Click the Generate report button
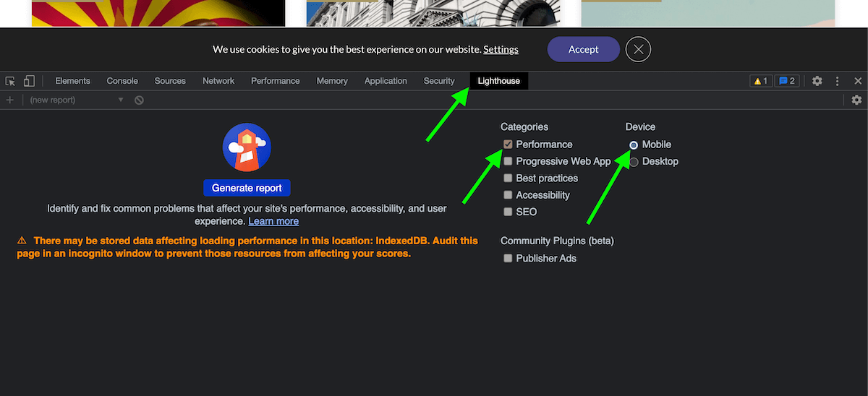The width and height of the screenshot is (868, 396). point(247,188)
